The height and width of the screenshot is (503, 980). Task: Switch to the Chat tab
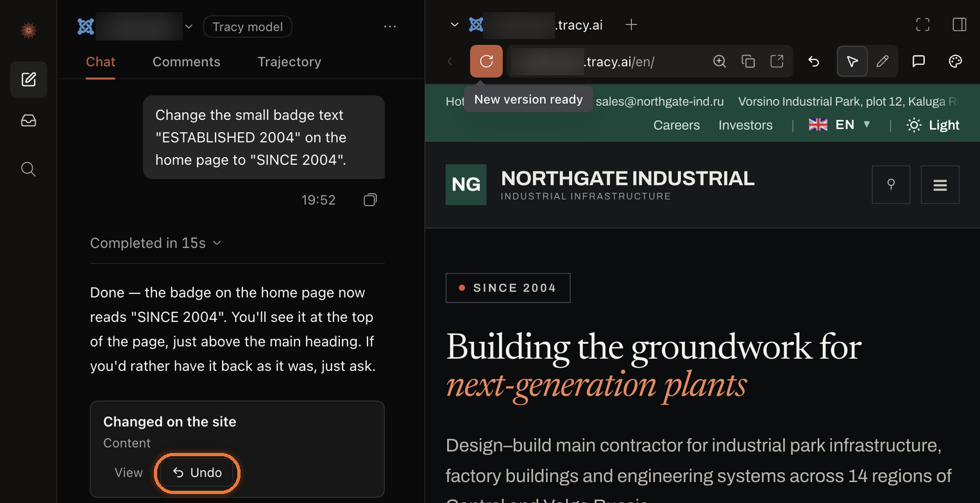coord(101,62)
